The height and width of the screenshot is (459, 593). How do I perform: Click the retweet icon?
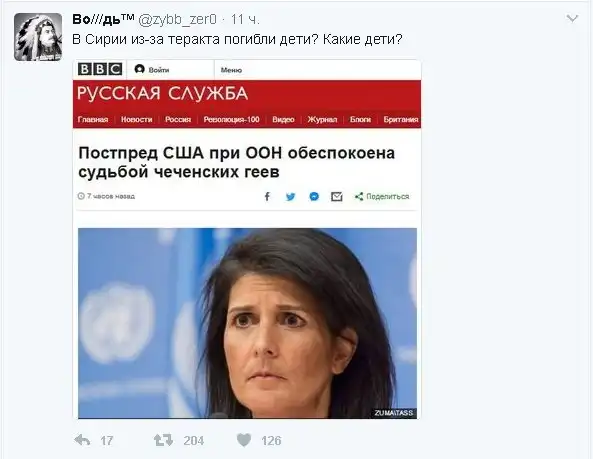pyautogui.click(x=163, y=440)
